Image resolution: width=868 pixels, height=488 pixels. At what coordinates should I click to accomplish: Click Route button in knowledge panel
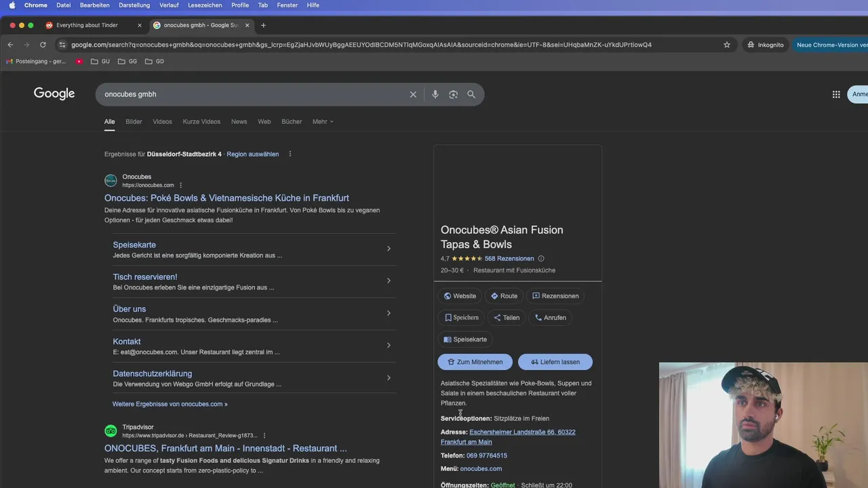pos(504,296)
